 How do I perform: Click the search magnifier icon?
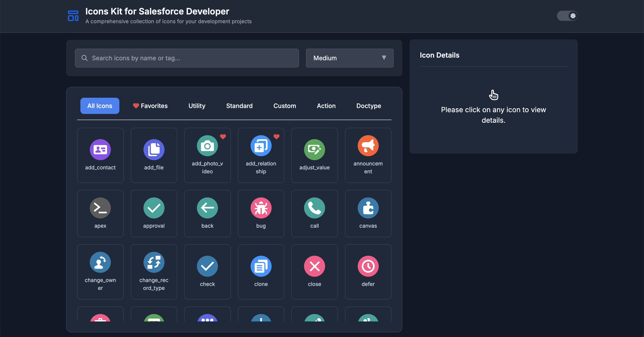85,58
